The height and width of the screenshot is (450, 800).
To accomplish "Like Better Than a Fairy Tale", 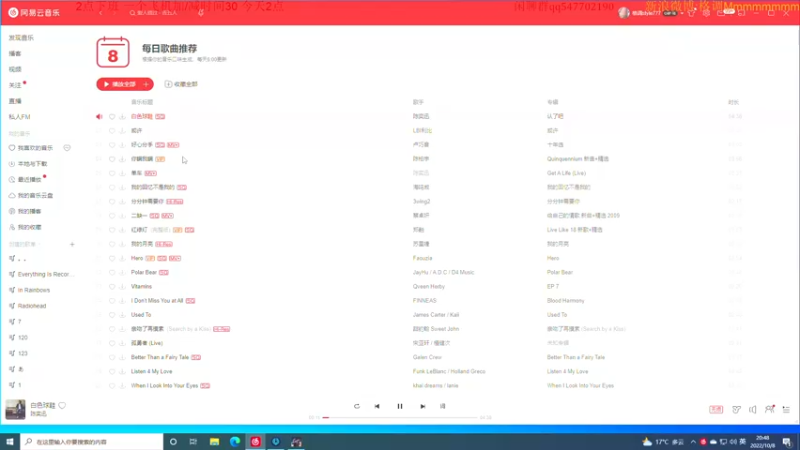I will 112,357.
